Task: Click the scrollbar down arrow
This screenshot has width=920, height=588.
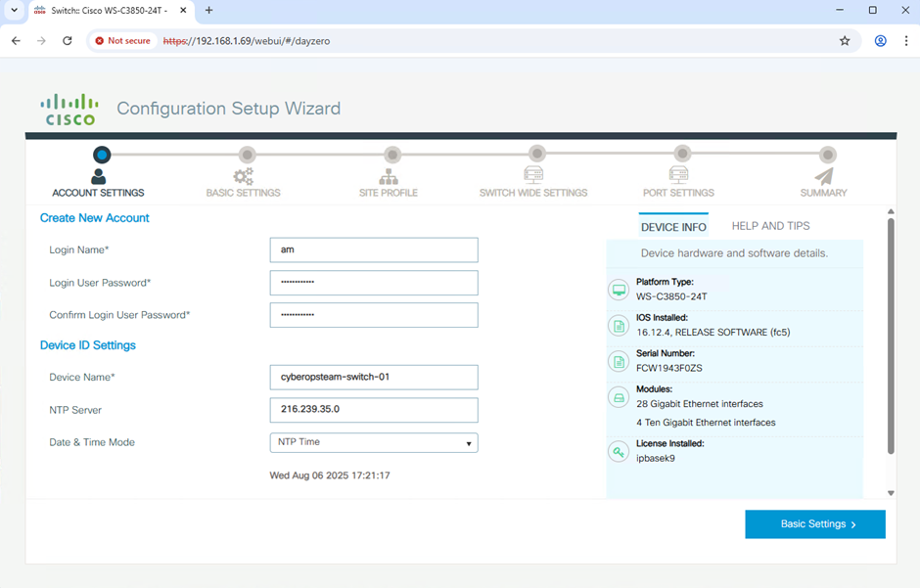Action: click(891, 493)
